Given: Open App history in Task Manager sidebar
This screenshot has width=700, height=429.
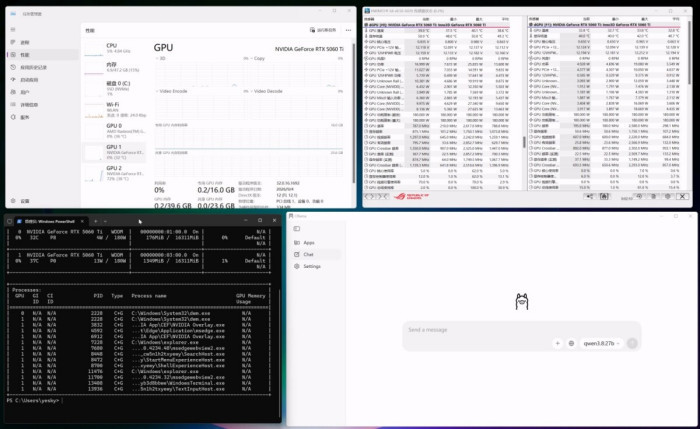Looking at the screenshot, I should [x=42, y=67].
